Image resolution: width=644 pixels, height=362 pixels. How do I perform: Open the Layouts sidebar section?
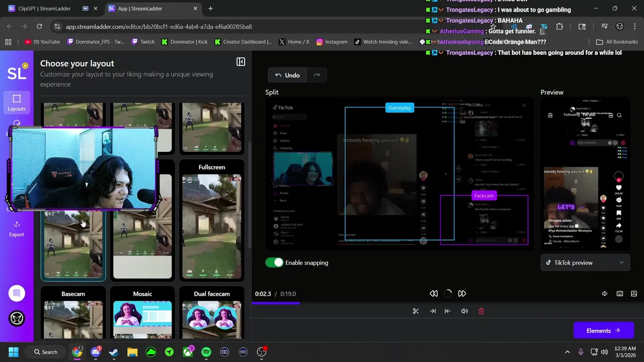pyautogui.click(x=17, y=103)
